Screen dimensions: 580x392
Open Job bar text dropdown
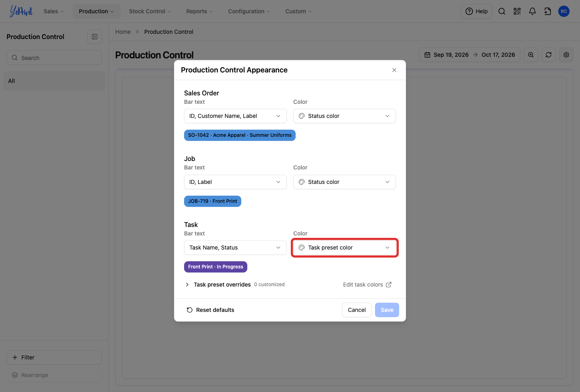235,182
